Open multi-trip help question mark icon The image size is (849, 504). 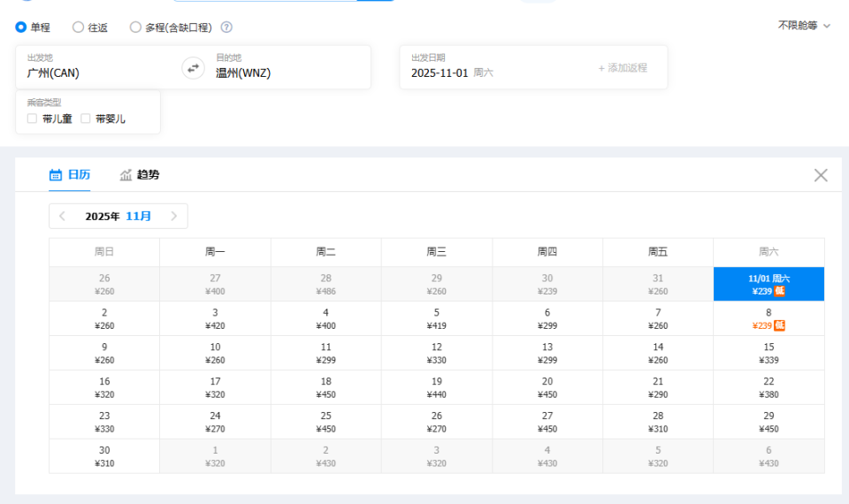(226, 27)
